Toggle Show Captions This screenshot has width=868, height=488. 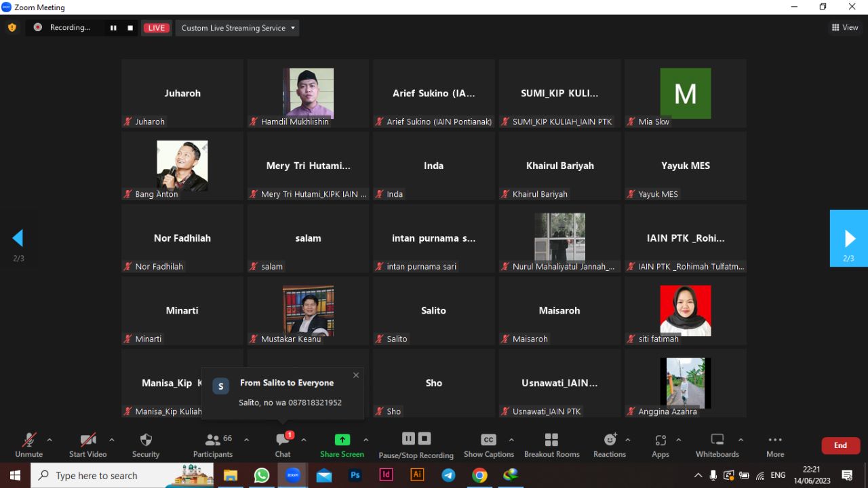(x=488, y=445)
